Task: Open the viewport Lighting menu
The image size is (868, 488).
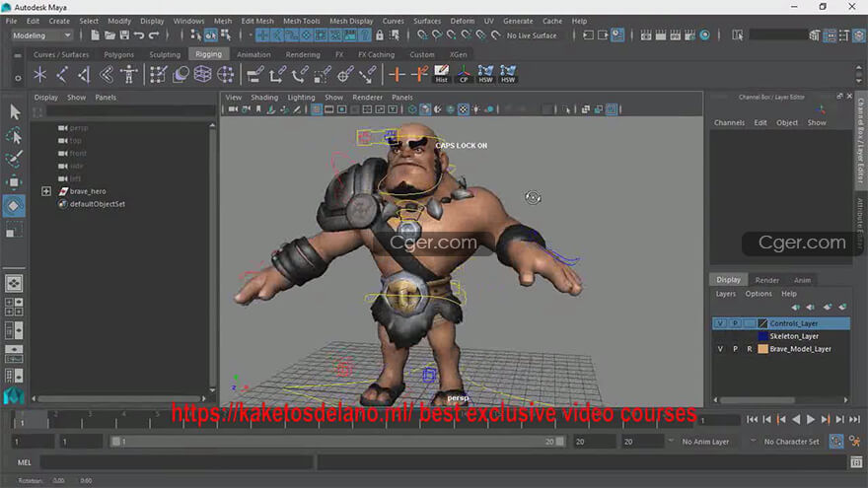Action: (x=301, y=98)
